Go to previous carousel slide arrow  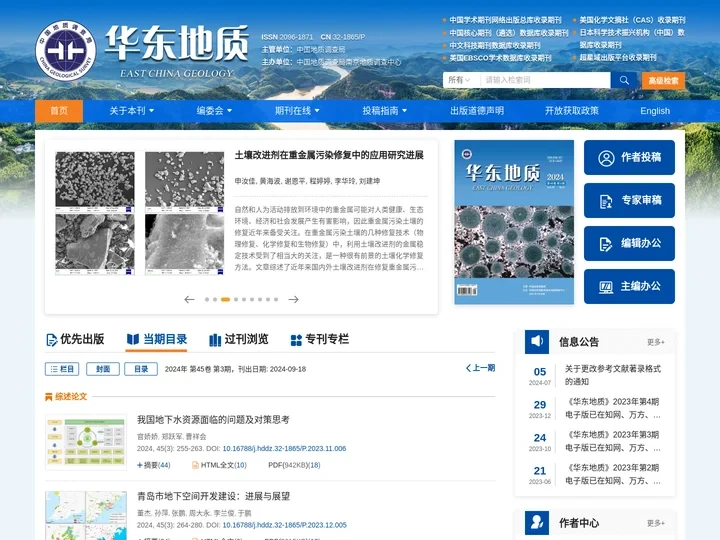coord(189,299)
